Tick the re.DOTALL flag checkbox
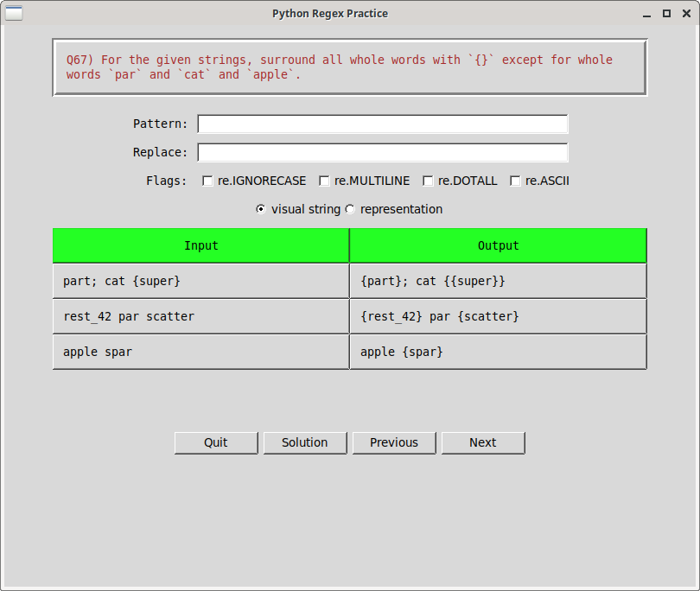 pos(428,181)
